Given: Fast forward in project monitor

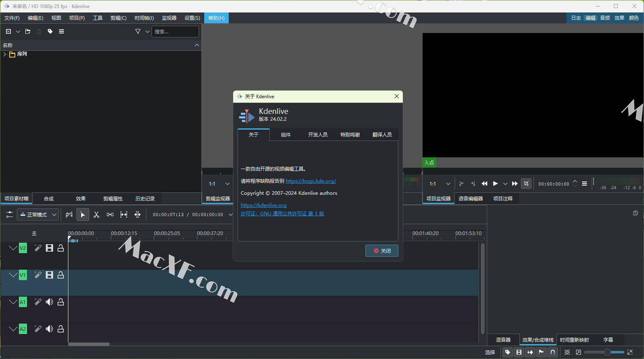Looking at the screenshot, I should 515,184.
